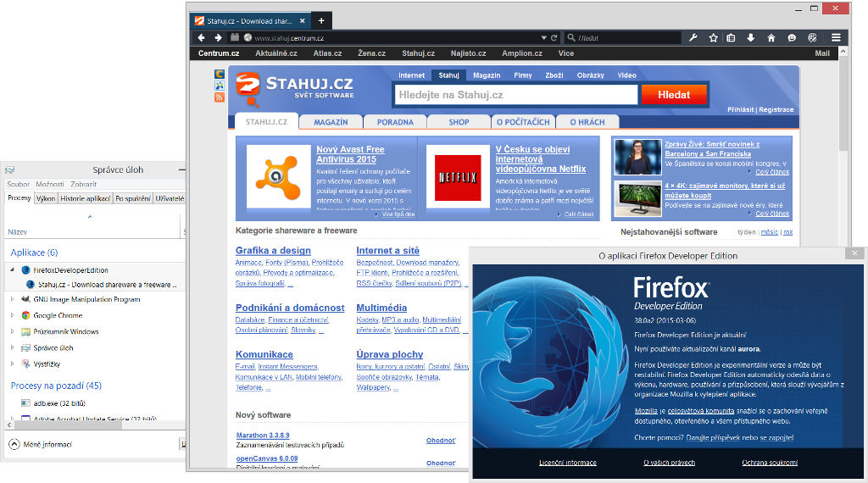Expand Správce úloh process row
Image resolution: width=868 pixels, height=483 pixels.
[x=12, y=347]
